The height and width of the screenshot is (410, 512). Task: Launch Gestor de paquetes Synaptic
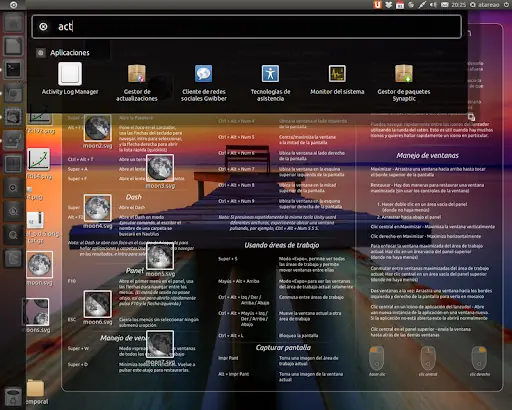pos(404,83)
